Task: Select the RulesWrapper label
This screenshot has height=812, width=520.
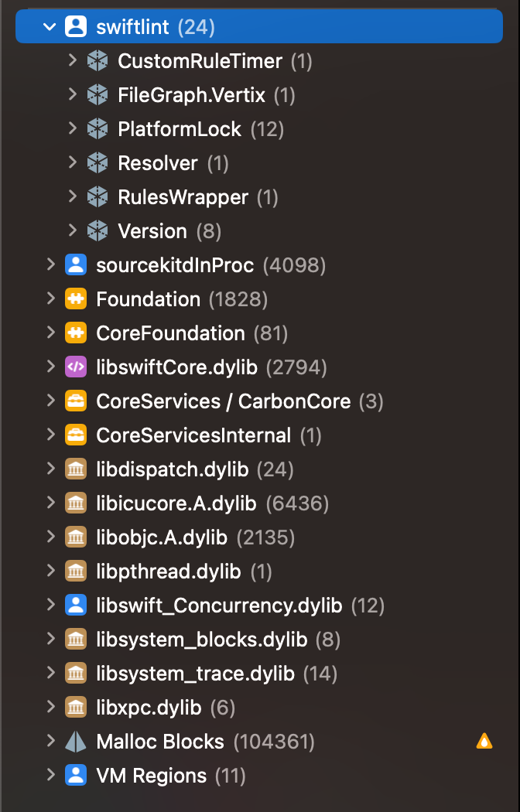Action: pyautogui.click(x=183, y=197)
